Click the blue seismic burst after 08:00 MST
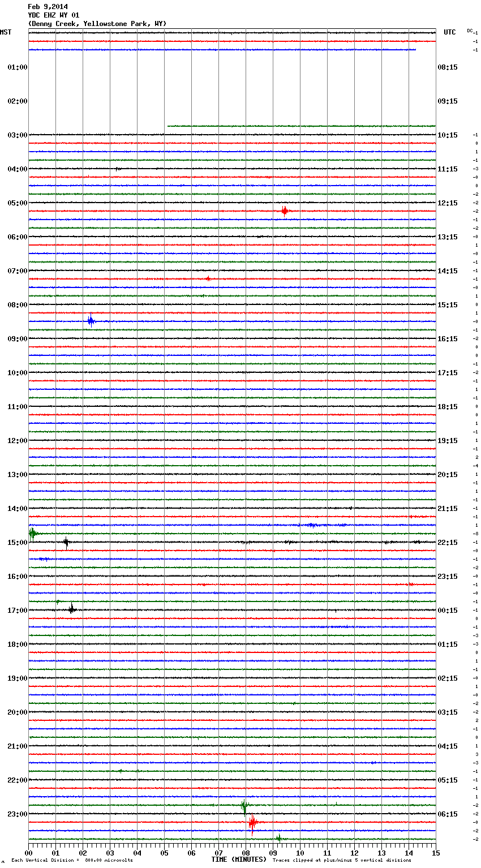Screen dimensions: 481x868 point(91,321)
